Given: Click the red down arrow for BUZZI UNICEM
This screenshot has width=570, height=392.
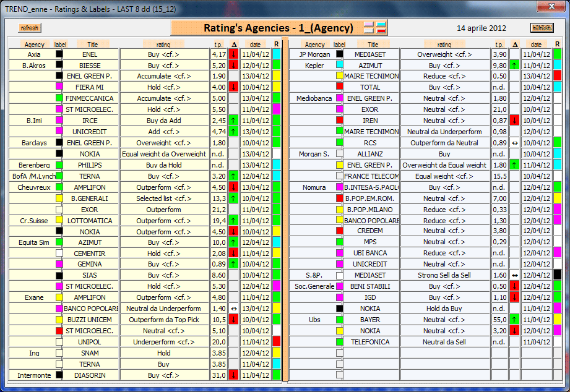Looking at the screenshot, I should [233, 320].
